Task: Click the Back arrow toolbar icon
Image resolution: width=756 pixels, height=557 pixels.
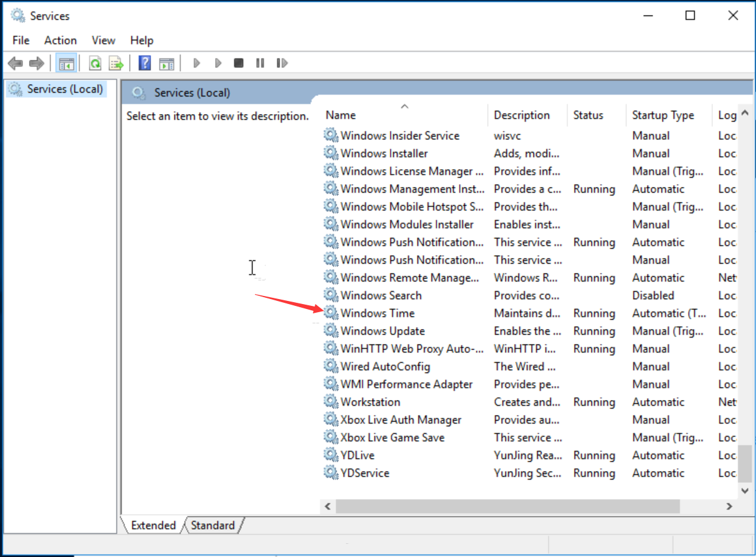Action: 16,63
